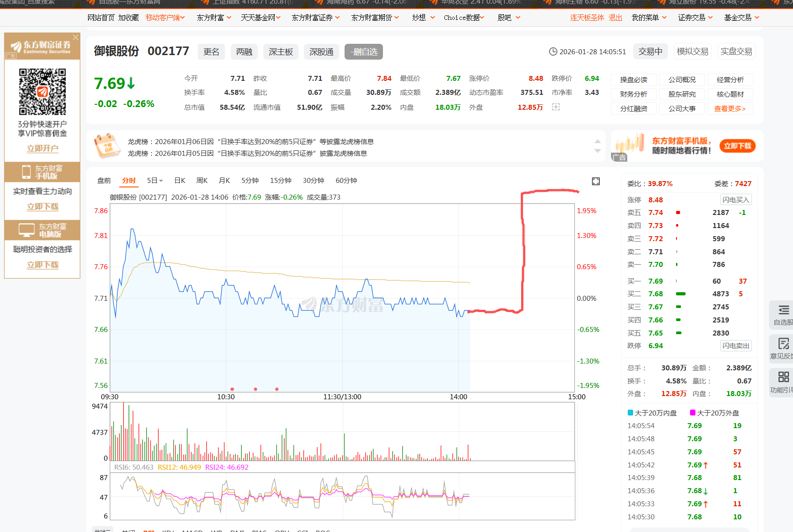Close the Eastmoney Securities side ad

[75, 37]
